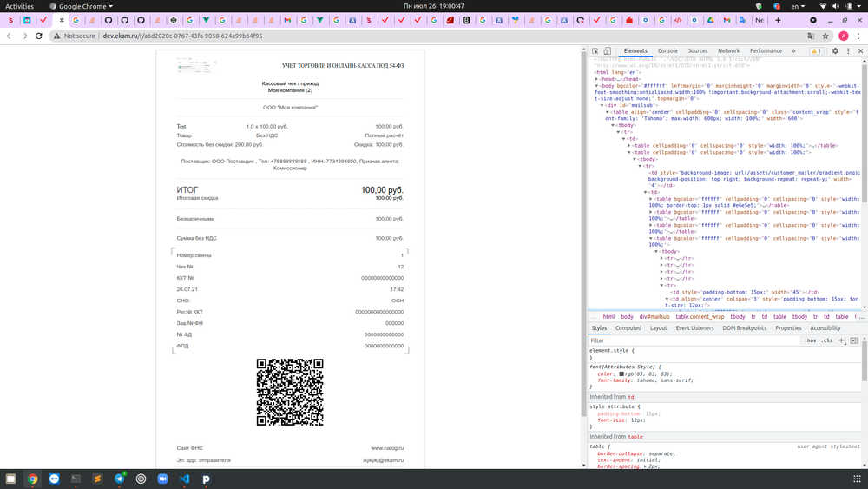The height and width of the screenshot is (489, 868).
Task: Open the Computed styles pane tab
Action: 628,328
